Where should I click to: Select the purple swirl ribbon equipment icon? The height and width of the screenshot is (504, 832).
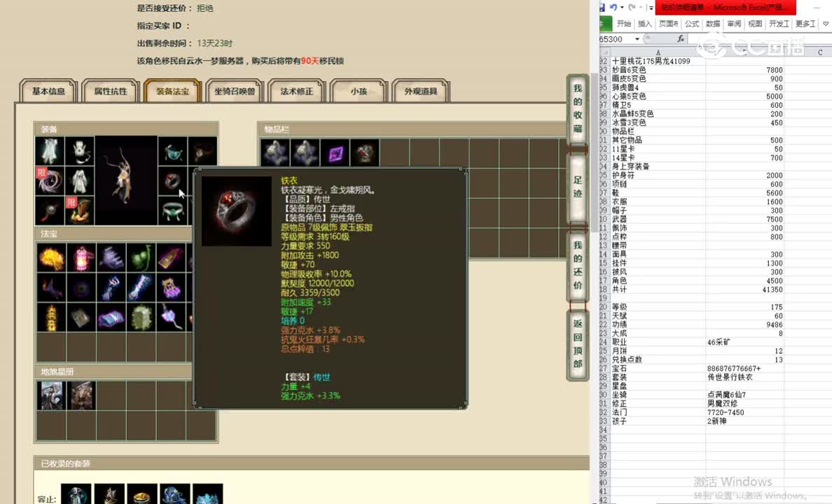tap(50, 181)
